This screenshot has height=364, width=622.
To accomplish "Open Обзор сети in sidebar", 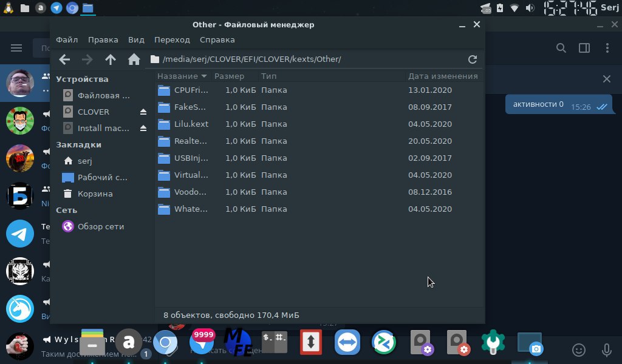I will [x=94, y=226].
